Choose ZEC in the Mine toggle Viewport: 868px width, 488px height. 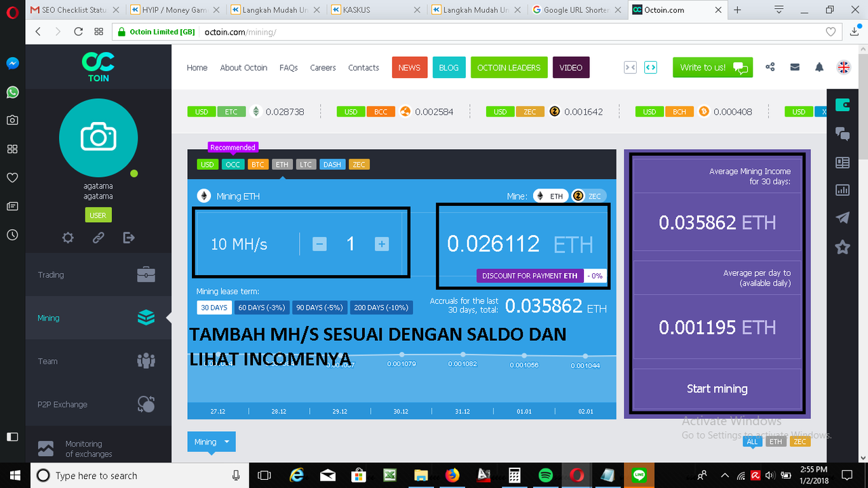click(x=588, y=196)
